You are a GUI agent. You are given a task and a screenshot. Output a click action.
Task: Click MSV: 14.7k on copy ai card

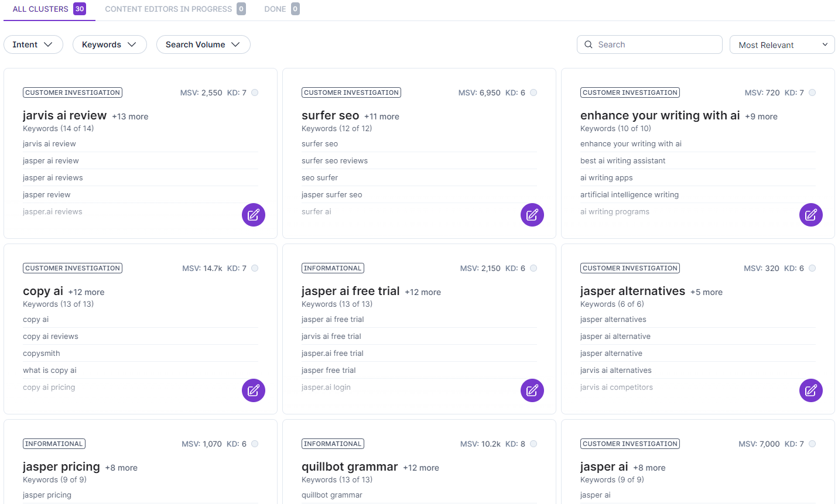click(202, 268)
